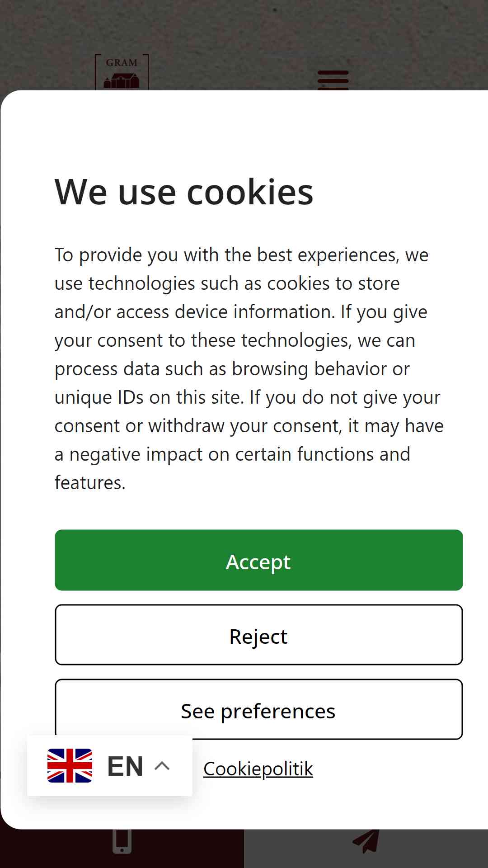Viewport: 488px width, 868px height.
Task: Open the Cookiepolitik link
Action: (258, 769)
